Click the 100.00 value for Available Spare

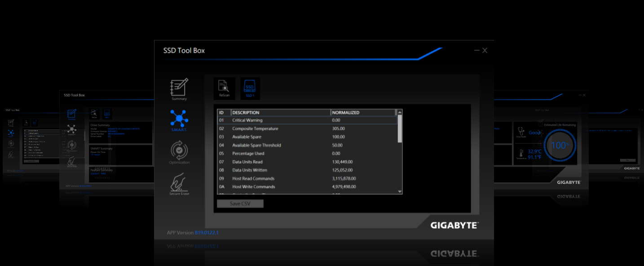click(x=338, y=137)
